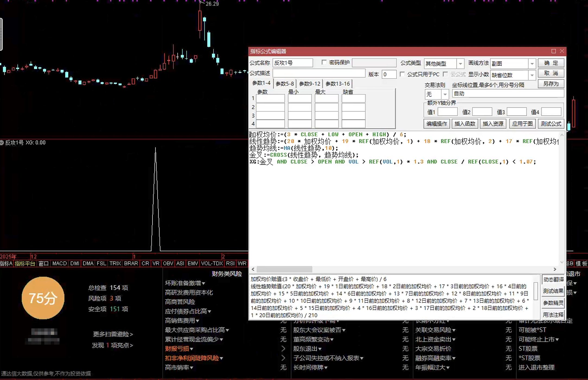Expand the 北上资金卖出 item

tap(436, 339)
